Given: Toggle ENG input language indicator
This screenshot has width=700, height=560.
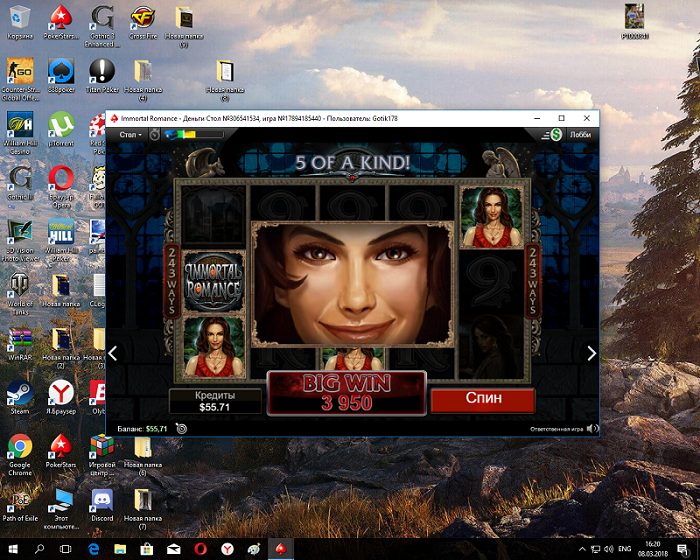Looking at the screenshot, I should (x=624, y=549).
